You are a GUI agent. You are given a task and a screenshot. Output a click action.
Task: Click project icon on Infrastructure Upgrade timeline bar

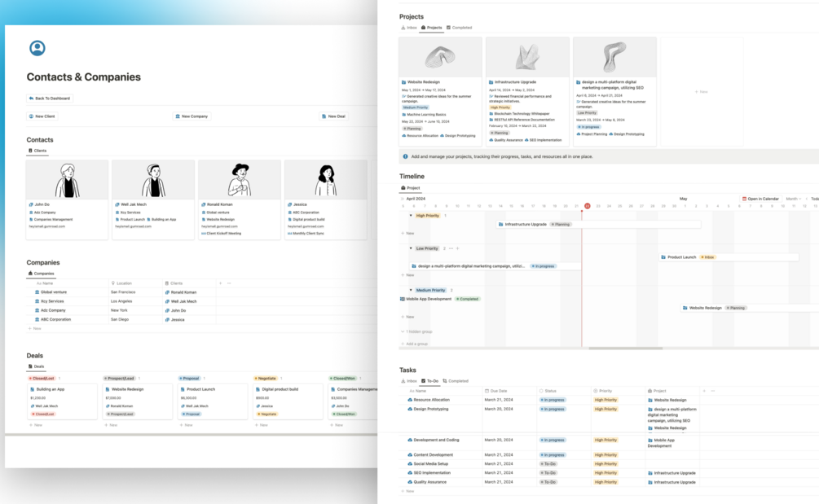tap(501, 225)
